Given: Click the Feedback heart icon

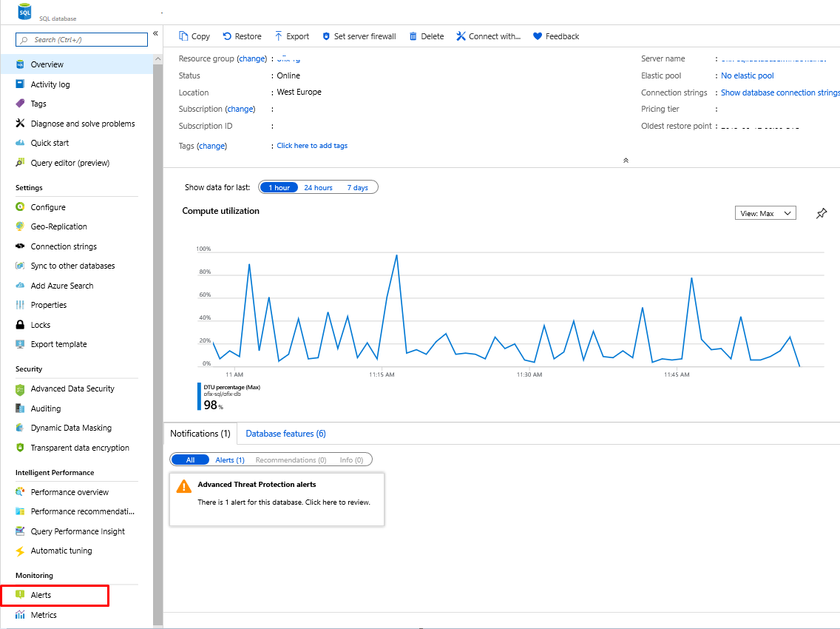Looking at the screenshot, I should tap(538, 36).
